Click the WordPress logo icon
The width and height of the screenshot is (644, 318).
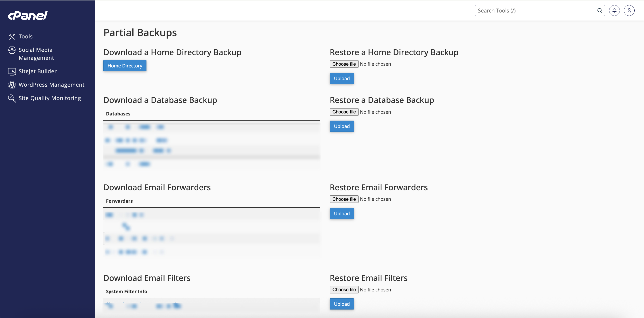click(12, 85)
